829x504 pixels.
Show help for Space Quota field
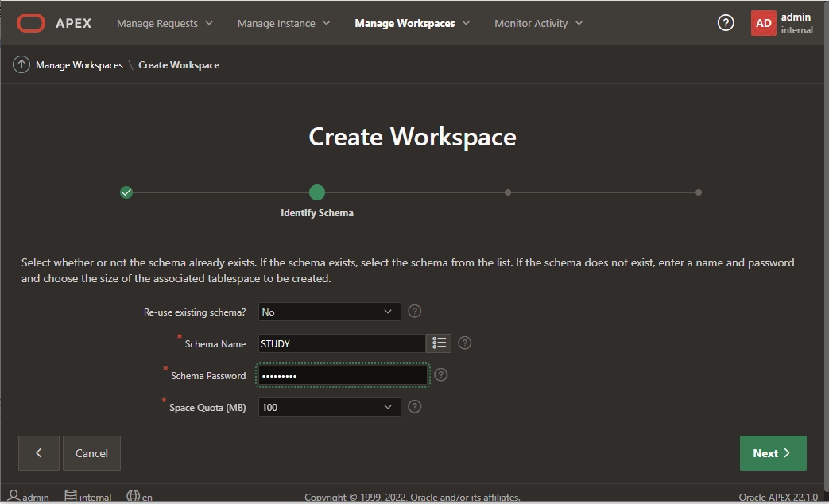414,407
